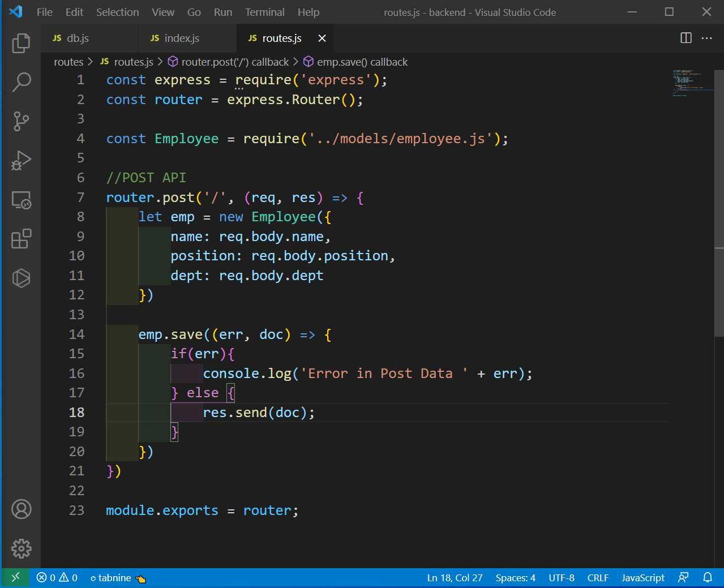724x588 pixels.
Task: Click 'console.log' on line 16
Action: [x=247, y=374]
